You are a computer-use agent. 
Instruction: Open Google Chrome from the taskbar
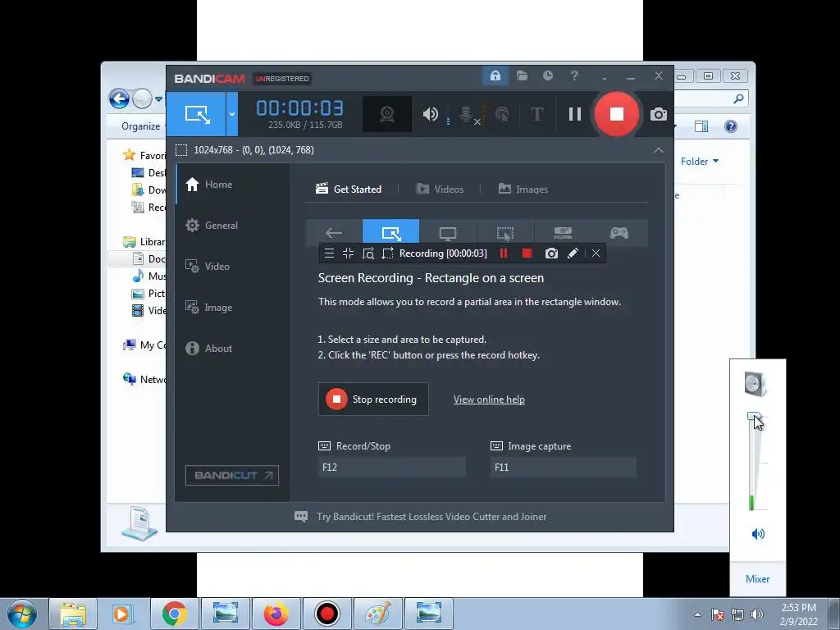(x=174, y=614)
